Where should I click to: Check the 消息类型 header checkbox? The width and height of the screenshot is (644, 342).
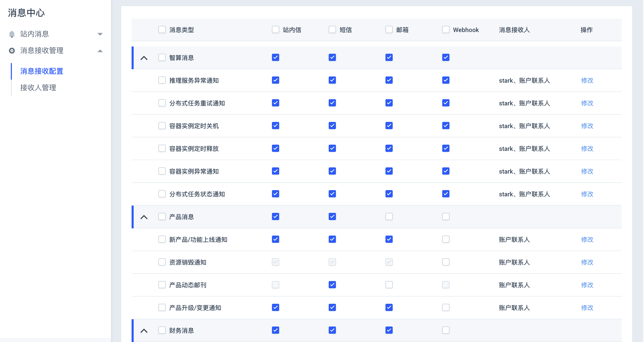click(162, 29)
